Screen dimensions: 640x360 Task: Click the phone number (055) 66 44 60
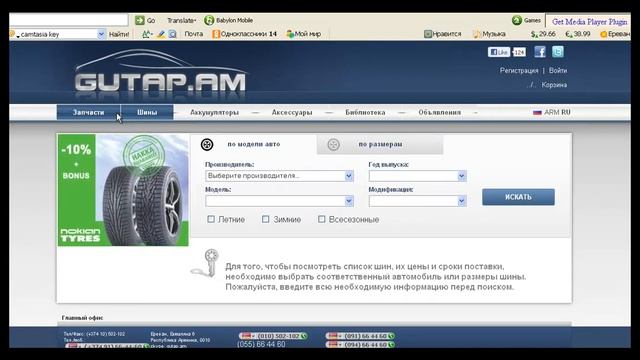[x=261, y=344]
